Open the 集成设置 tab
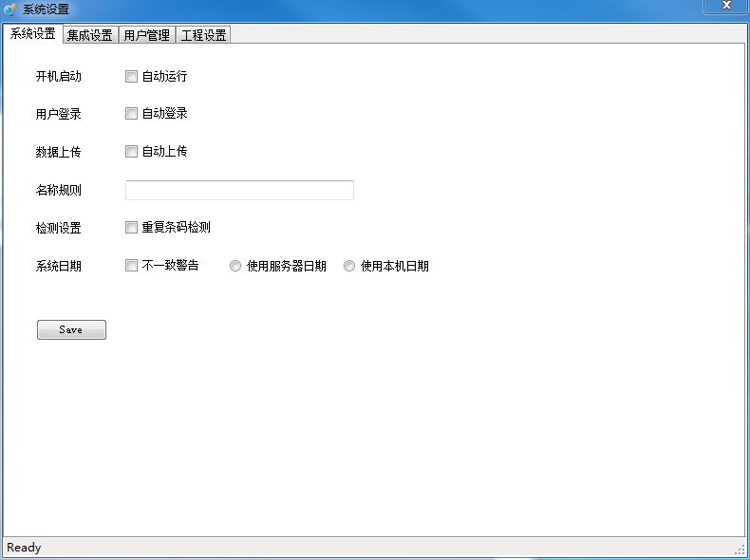 click(89, 35)
